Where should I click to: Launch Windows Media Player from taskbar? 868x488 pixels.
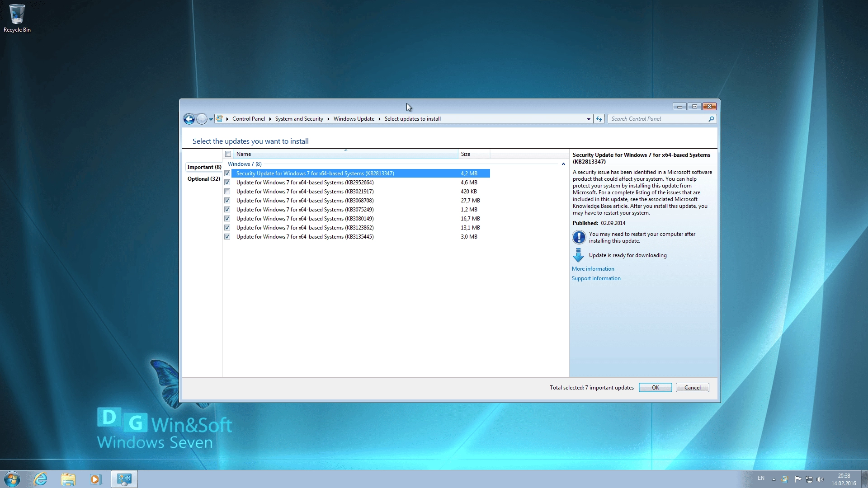point(95,479)
